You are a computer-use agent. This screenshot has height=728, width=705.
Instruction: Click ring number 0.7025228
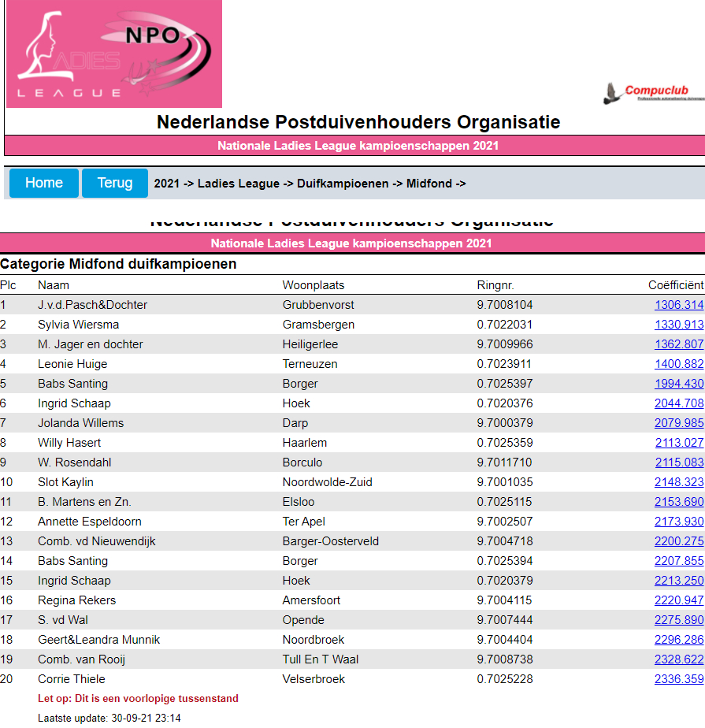(x=504, y=679)
